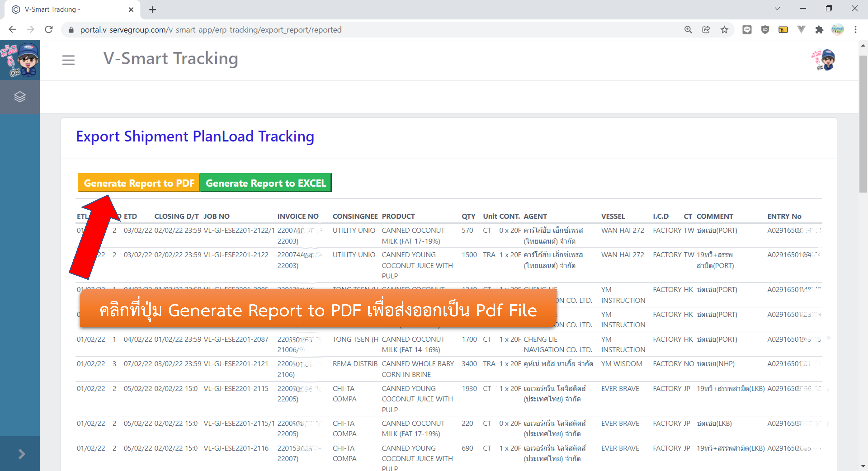Bookmark page with star icon

coord(724,30)
